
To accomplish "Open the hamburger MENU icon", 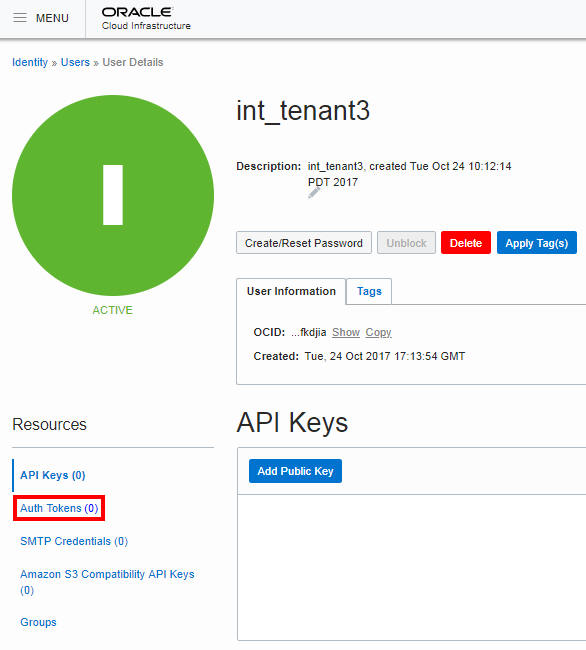I will click(x=19, y=18).
